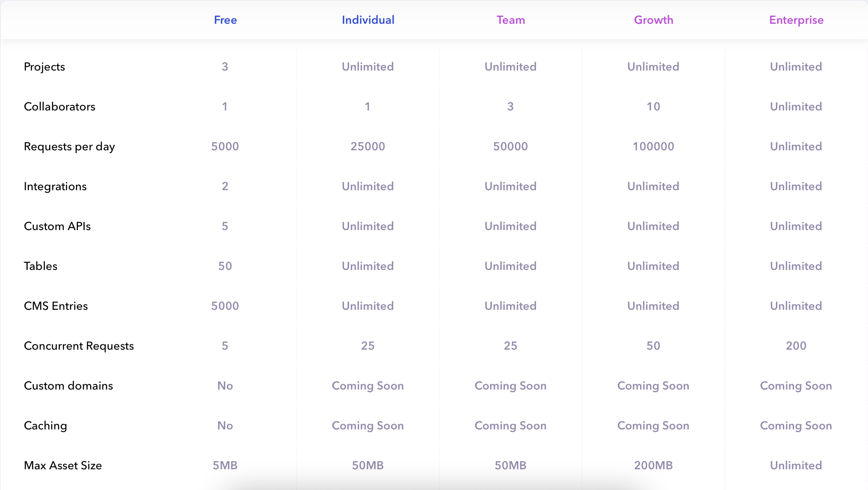This screenshot has height=490, width=868.
Task: Select the Requests per day label
Action: 69,146
